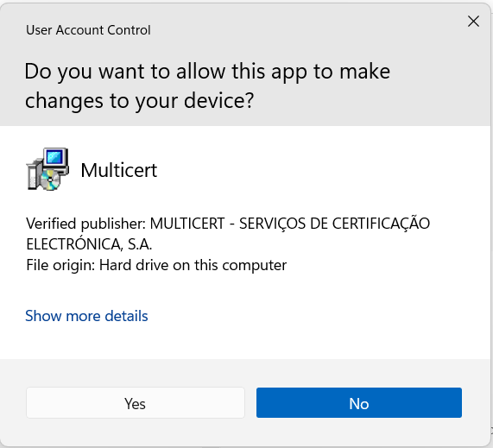The image size is (493, 448).
Task: Click the Multicert installer icon
Action: coord(47,169)
